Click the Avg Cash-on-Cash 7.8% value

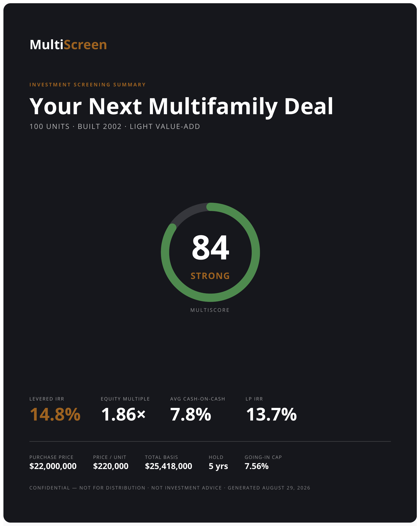click(191, 415)
